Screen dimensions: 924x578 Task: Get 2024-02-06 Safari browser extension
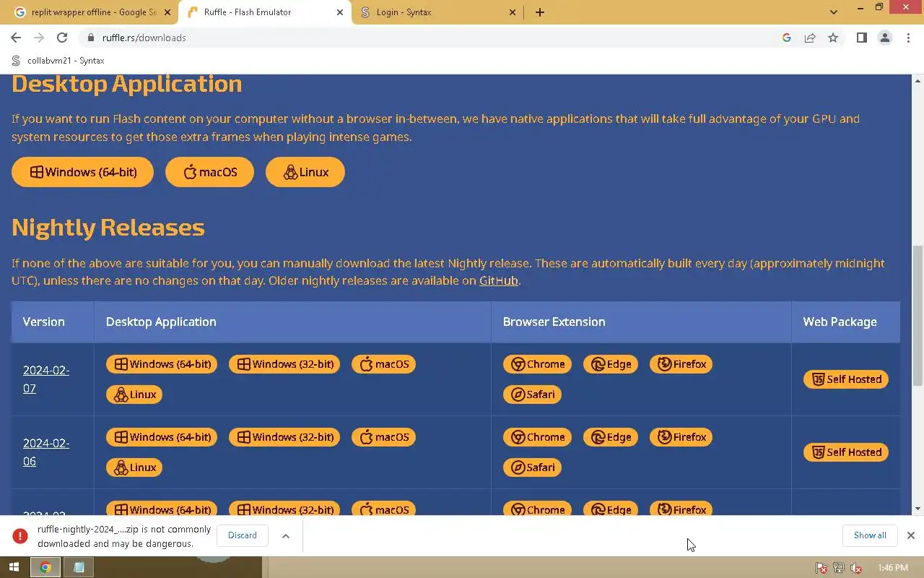pos(532,467)
